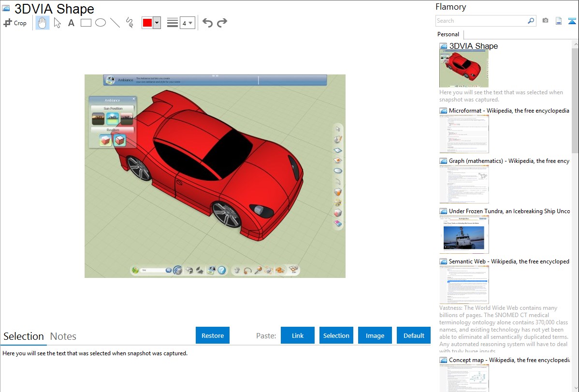The image size is (579, 392).
Task: Open the Semantic Web snapshot thumbnail
Action: point(464,285)
